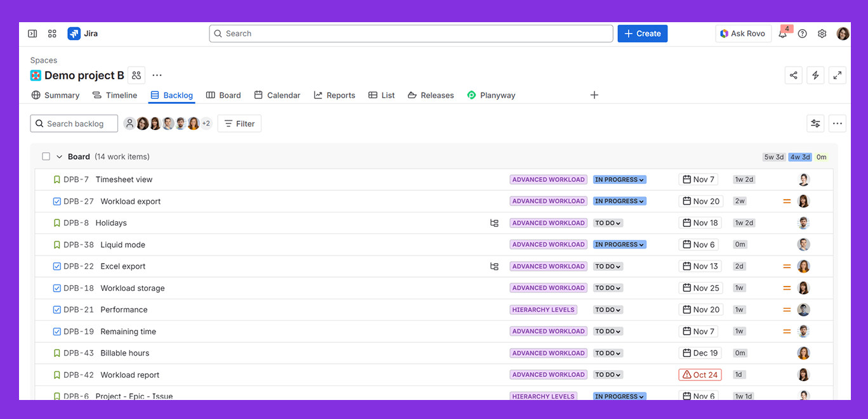Select all work items with the Board checkbox
The width and height of the screenshot is (868, 419).
point(46,156)
